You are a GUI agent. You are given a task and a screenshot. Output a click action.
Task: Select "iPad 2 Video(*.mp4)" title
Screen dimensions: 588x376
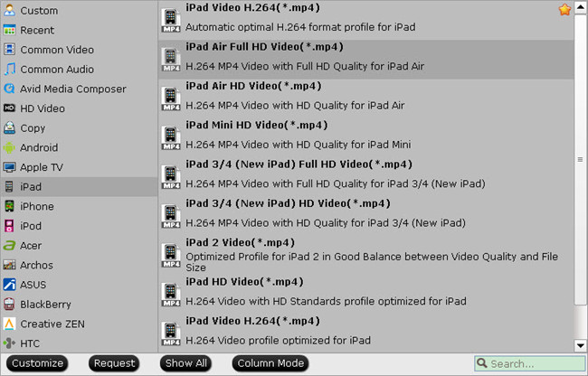click(240, 242)
